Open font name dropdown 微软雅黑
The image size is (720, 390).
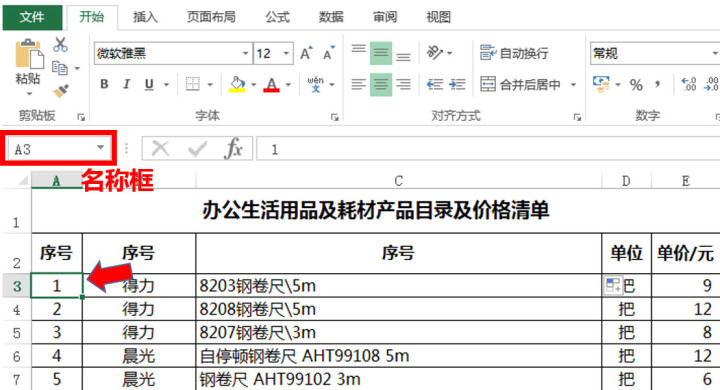246,53
